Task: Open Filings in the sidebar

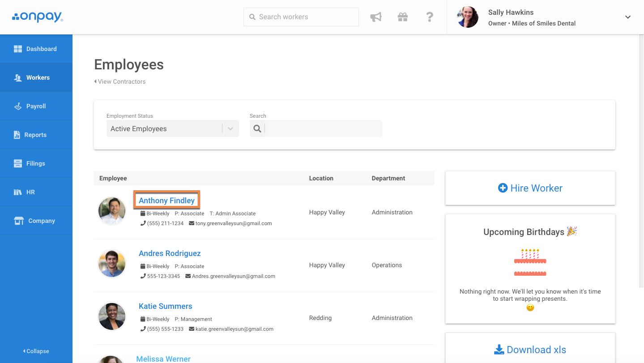Action: 36,163
